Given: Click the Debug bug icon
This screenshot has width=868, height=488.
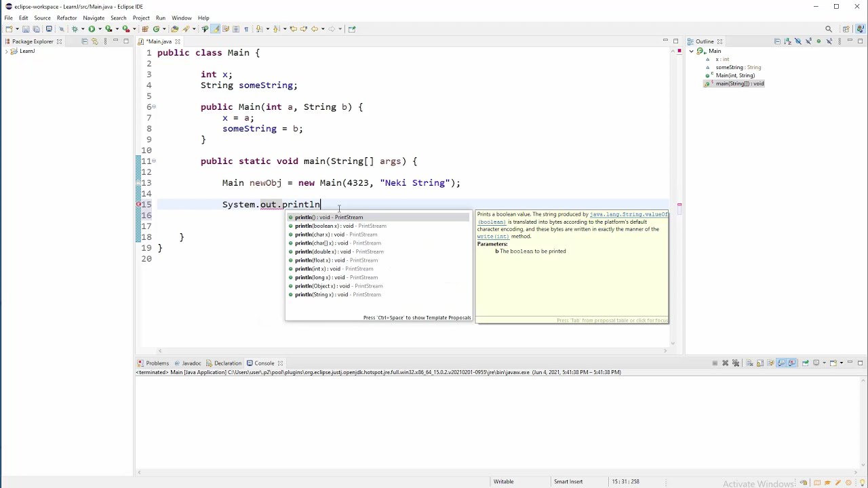Looking at the screenshot, I should pyautogui.click(x=75, y=28).
